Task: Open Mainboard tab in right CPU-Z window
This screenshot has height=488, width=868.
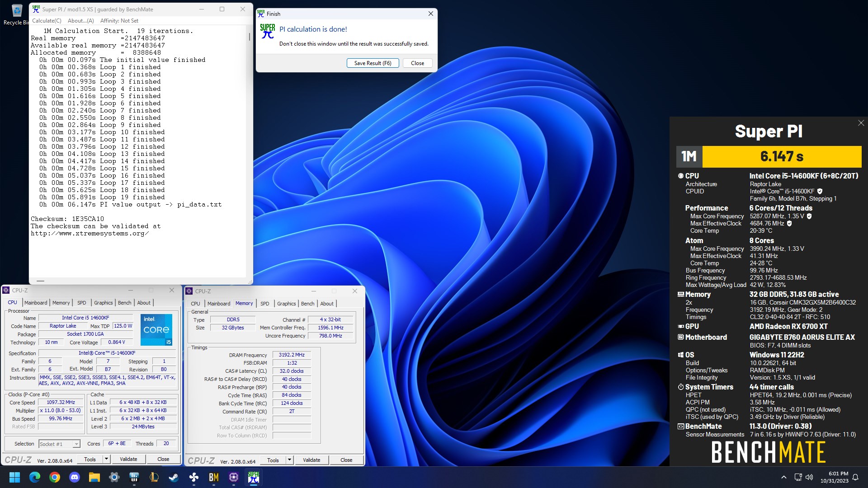Action: point(219,304)
